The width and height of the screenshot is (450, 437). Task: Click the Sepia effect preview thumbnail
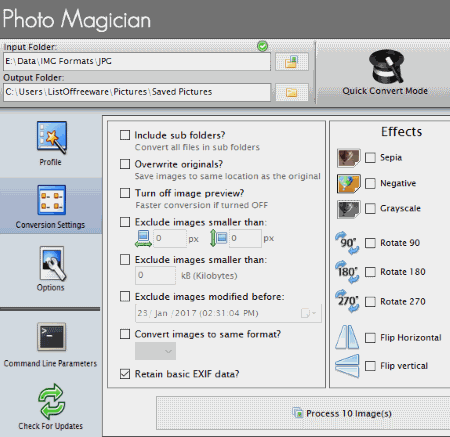coord(348,158)
